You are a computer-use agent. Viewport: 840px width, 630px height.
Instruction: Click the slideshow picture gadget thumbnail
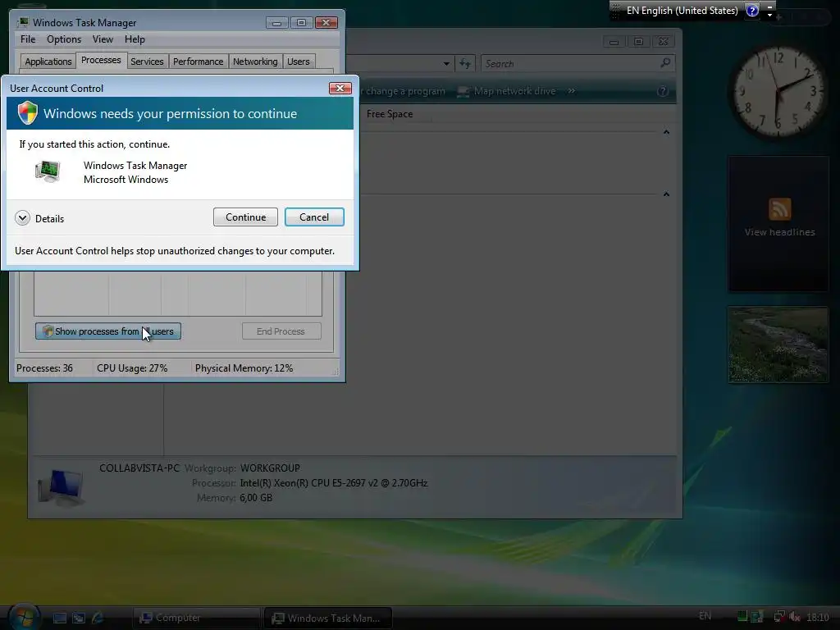click(778, 345)
